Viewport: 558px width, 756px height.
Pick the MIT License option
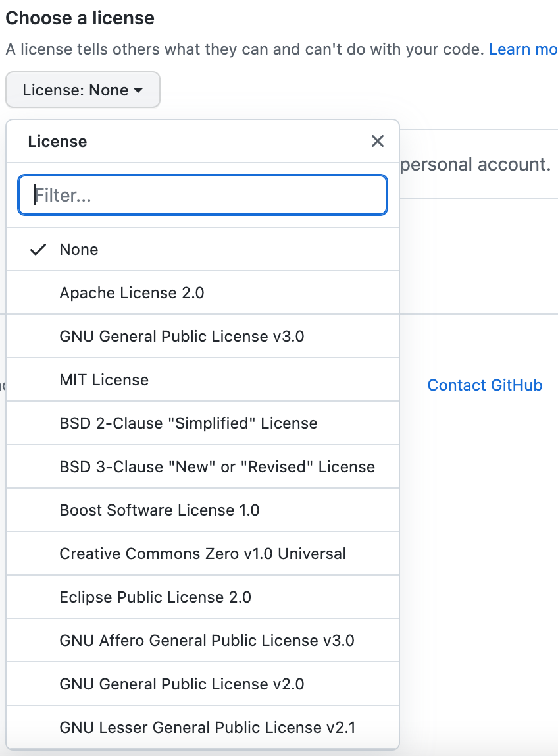click(104, 380)
